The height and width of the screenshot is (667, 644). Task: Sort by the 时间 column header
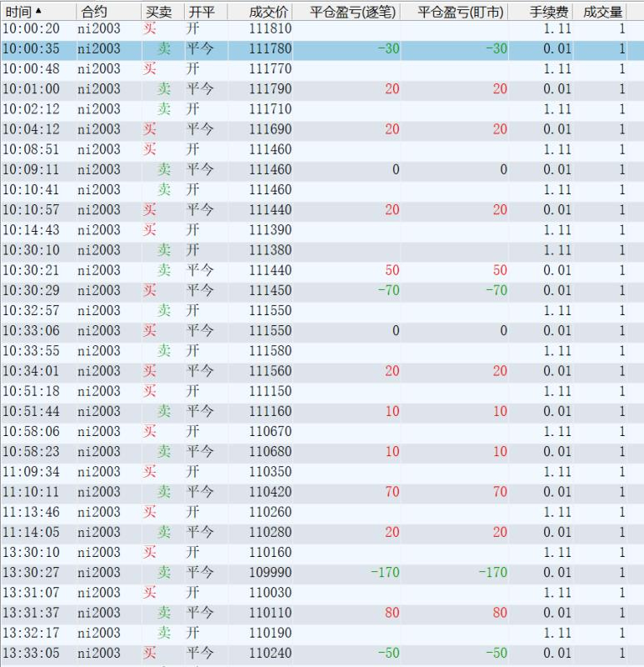point(38,12)
